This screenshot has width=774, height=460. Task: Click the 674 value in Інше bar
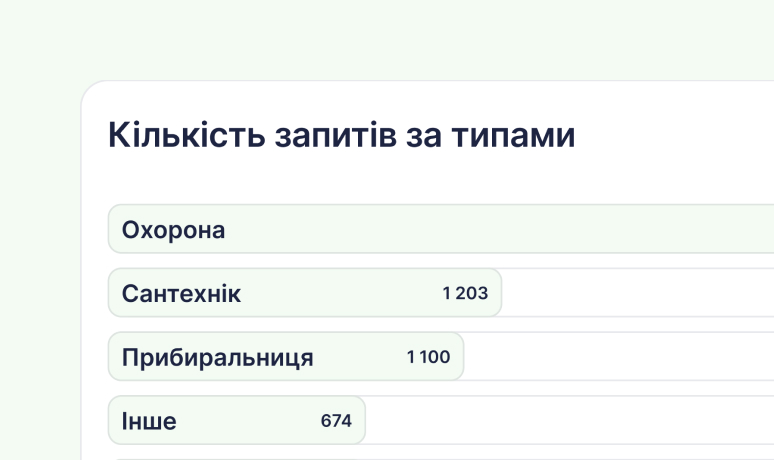tap(336, 421)
